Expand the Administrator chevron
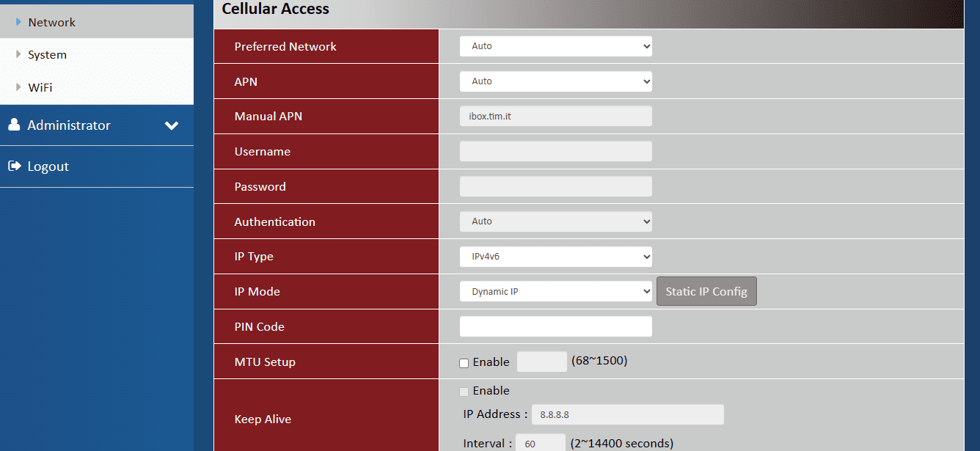The width and height of the screenshot is (980, 451). coord(172,125)
